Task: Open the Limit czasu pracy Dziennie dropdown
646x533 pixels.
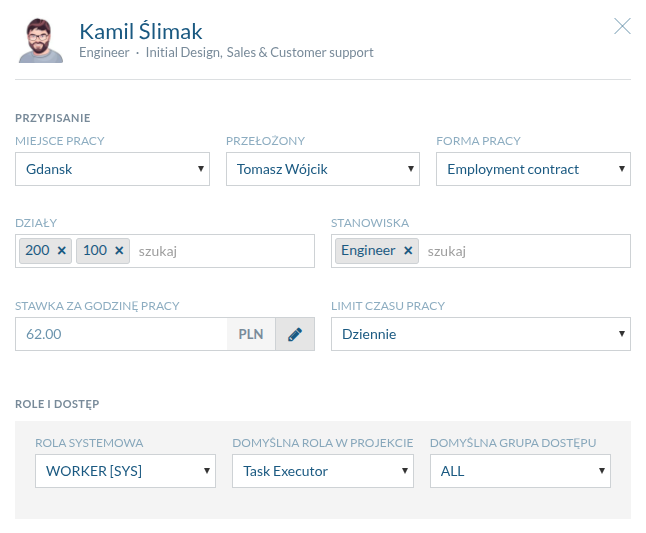Action: [x=481, y=334]
